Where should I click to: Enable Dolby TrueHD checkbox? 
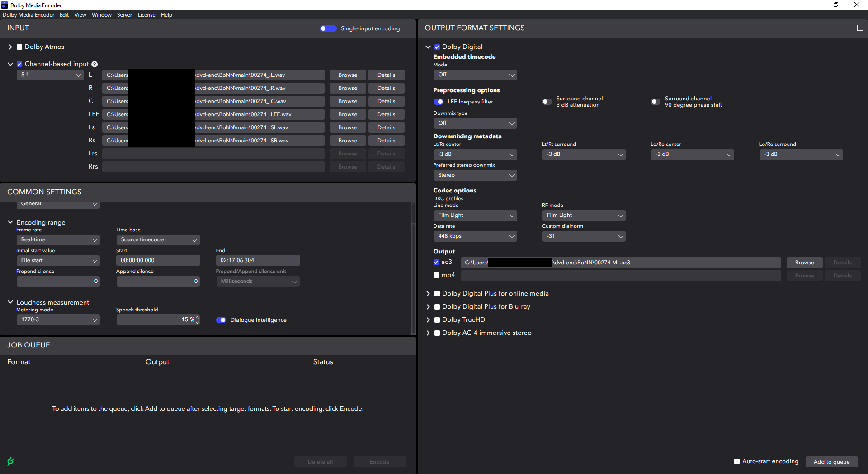pyautogui.click(x=437, y=320)
